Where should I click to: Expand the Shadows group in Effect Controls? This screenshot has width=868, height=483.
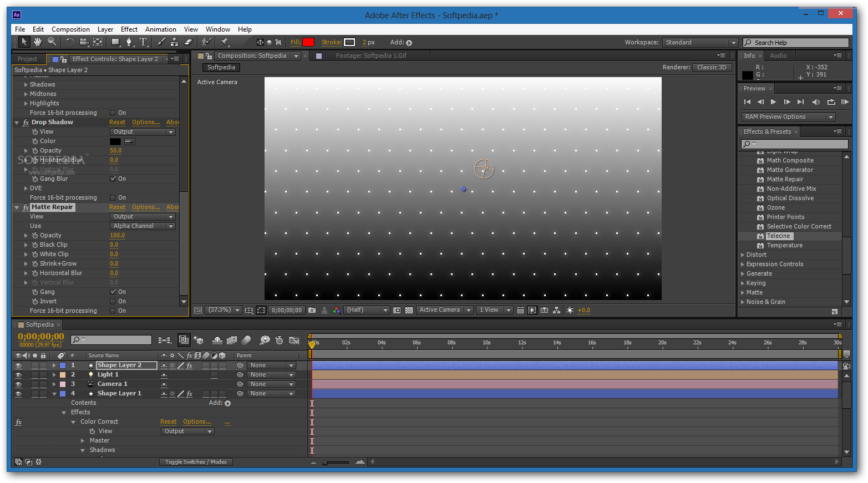click(x=26, y=85)
